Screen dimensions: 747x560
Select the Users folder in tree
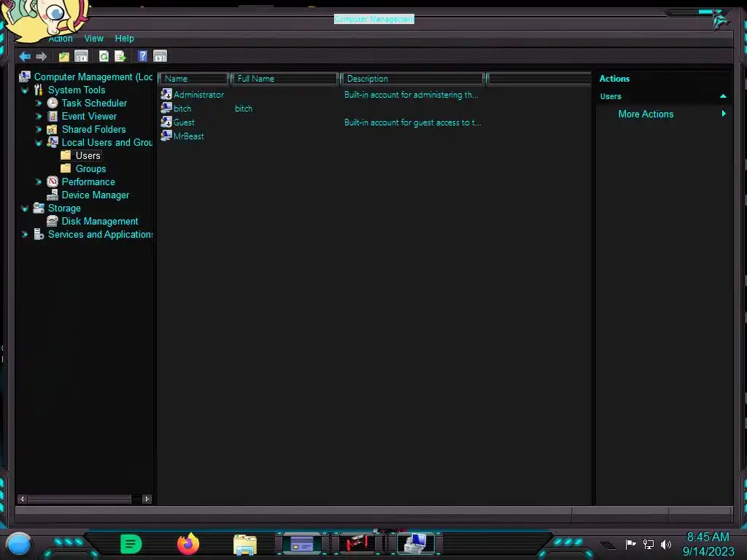pos(88,155)
